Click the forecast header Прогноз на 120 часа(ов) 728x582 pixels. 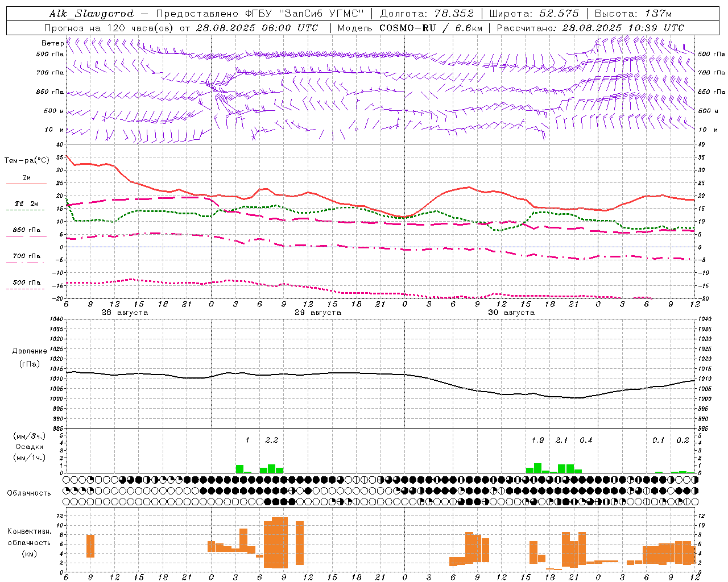[x=109, y=28]
